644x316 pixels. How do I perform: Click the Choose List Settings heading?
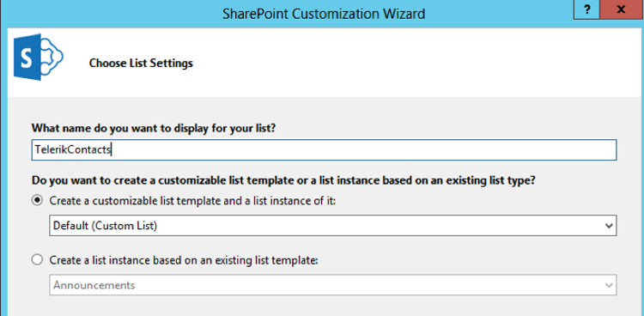point(141,64)
